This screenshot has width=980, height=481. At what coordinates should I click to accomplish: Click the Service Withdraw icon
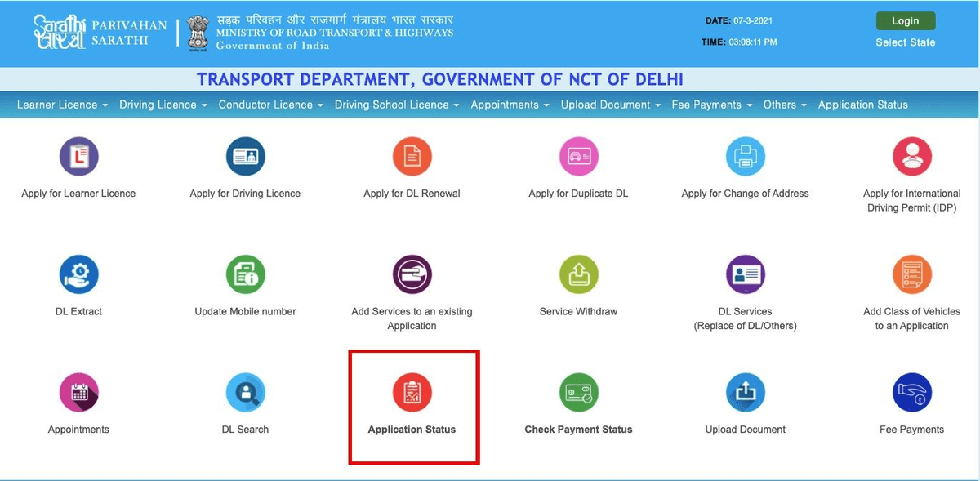pyautogui.click(x=578, y=274)
